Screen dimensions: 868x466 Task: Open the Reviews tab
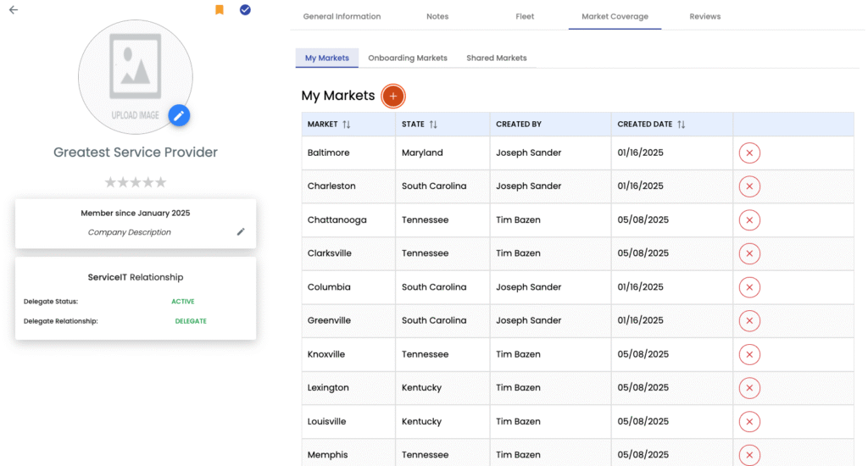704,17
